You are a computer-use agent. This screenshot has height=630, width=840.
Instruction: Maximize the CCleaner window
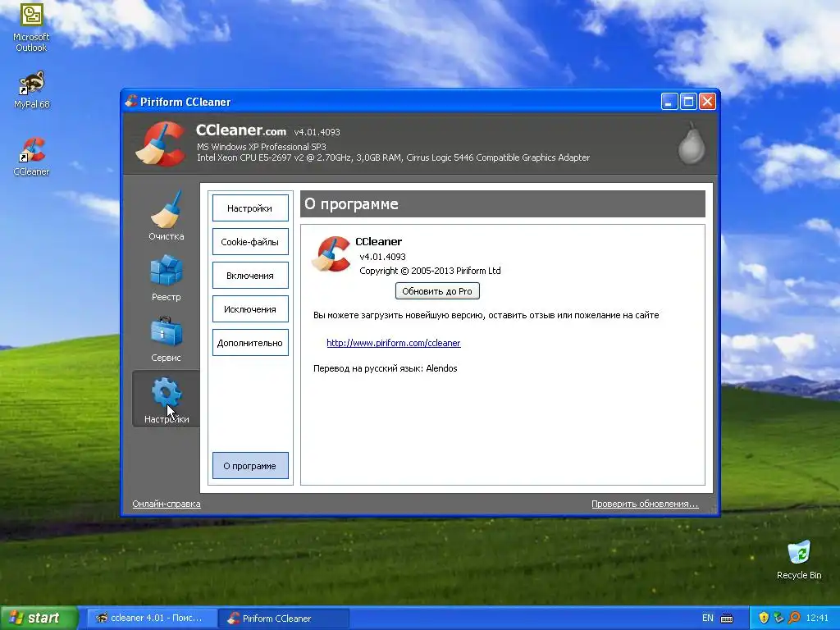coord(688,101)
